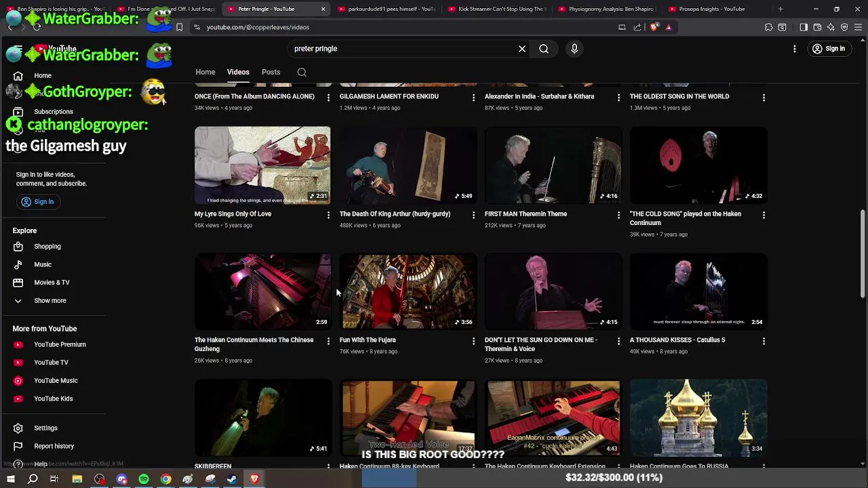Screen dimensions: 868x488
Task: Open video title Fun With The Fujara
Action: [368, 340]
